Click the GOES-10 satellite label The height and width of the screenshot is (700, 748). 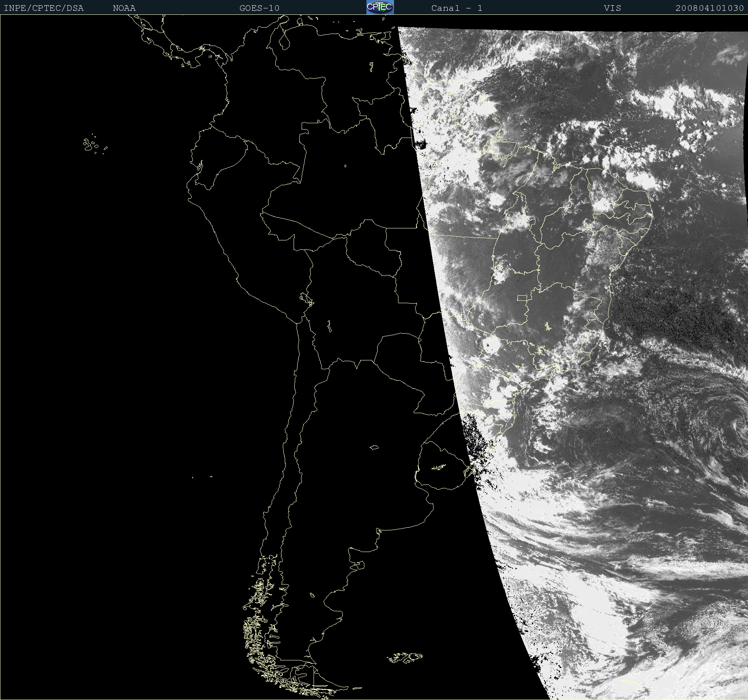[x=259, y=8]
